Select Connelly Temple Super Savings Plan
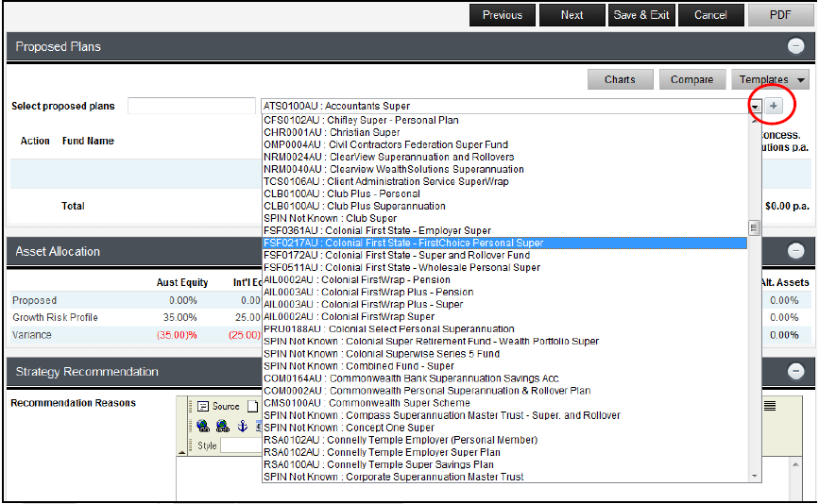This screenshot has width=819, height=504. pyautogui.click(x=504, y=464)
